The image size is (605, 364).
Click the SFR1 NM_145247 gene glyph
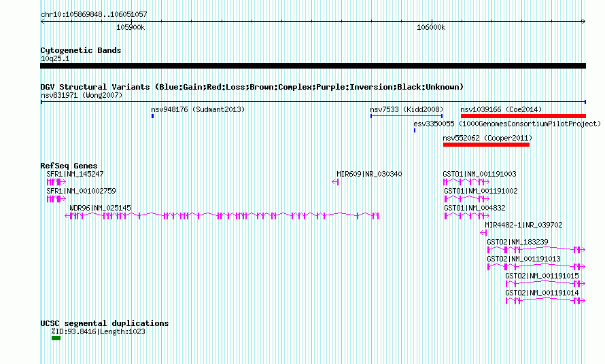[56, 181]
